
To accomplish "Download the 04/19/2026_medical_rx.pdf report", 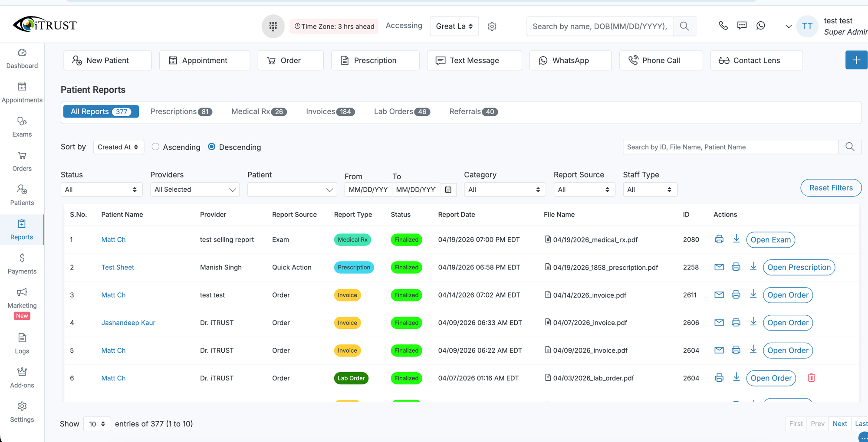I will (736, 239).
